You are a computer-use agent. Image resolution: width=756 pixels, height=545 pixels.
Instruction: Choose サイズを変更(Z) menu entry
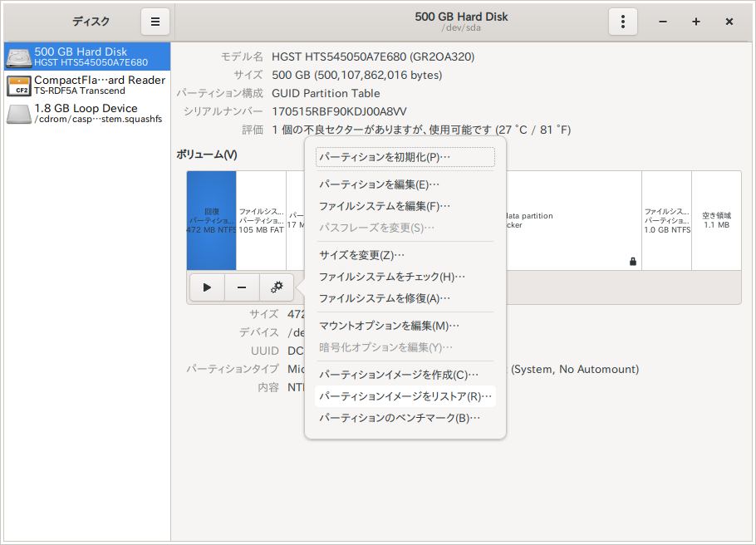[x=405, y=255]
